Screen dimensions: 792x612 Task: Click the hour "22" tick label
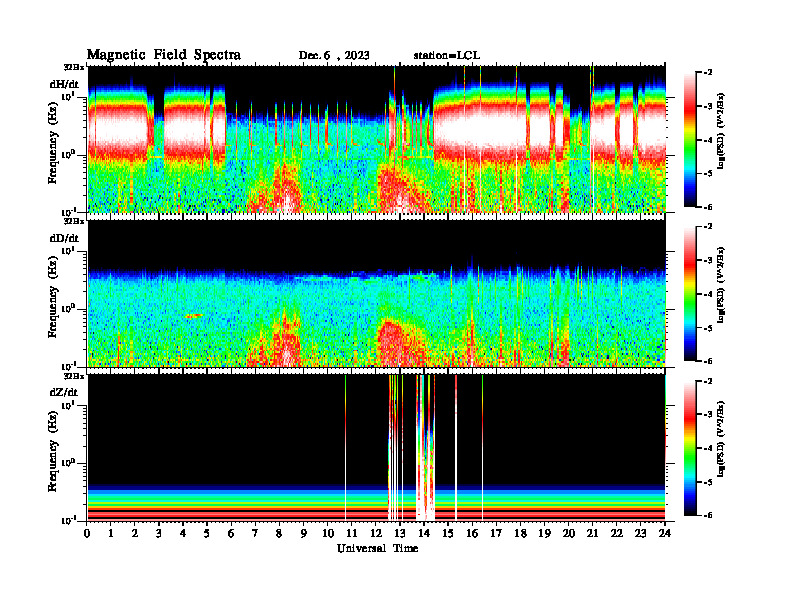point(616,534)
